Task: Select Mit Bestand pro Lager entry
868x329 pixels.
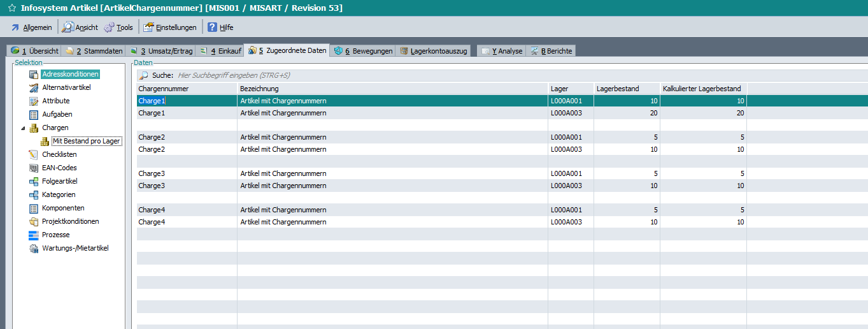Action: [x=86, y=142]
